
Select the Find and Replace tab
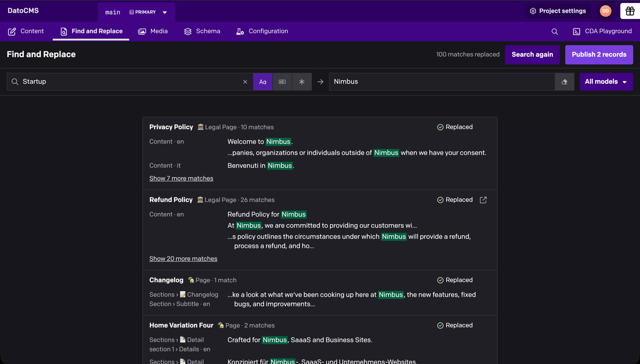point(91,31)
